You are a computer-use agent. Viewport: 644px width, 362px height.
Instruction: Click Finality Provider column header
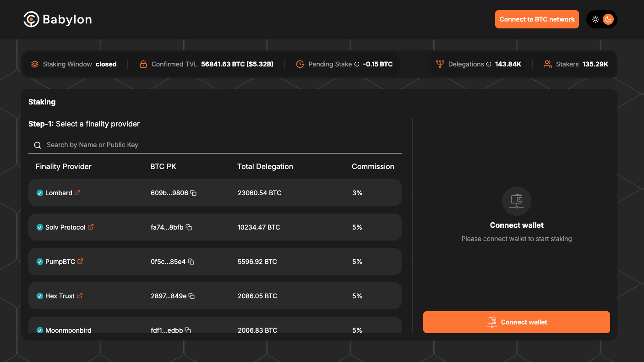tap(64, 166)
